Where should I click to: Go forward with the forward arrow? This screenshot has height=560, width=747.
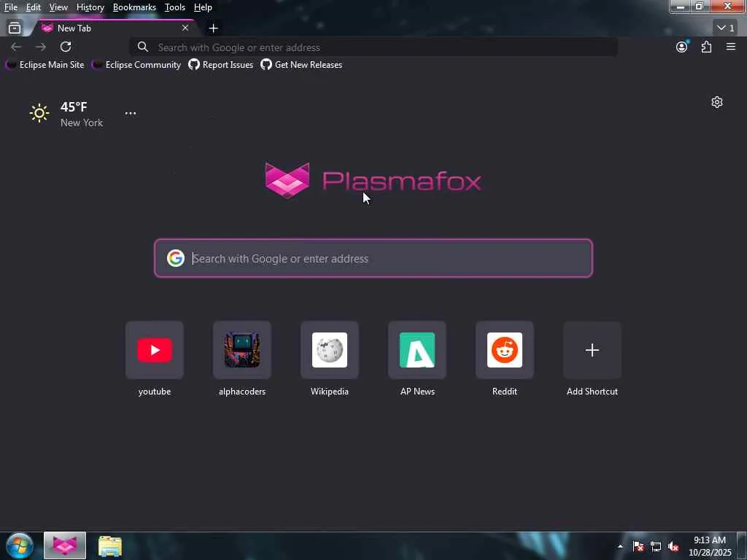coord(41,47)
